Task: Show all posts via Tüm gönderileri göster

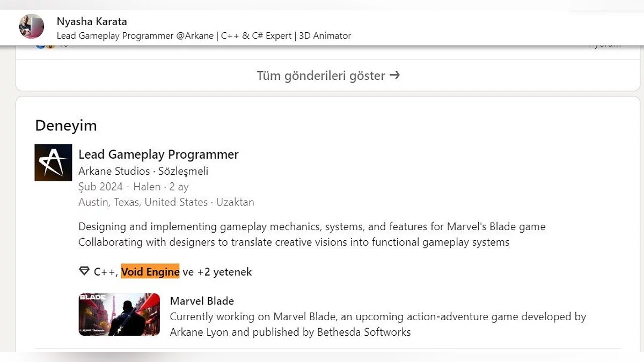Action: pyautogui.click(x=321, y=76)
